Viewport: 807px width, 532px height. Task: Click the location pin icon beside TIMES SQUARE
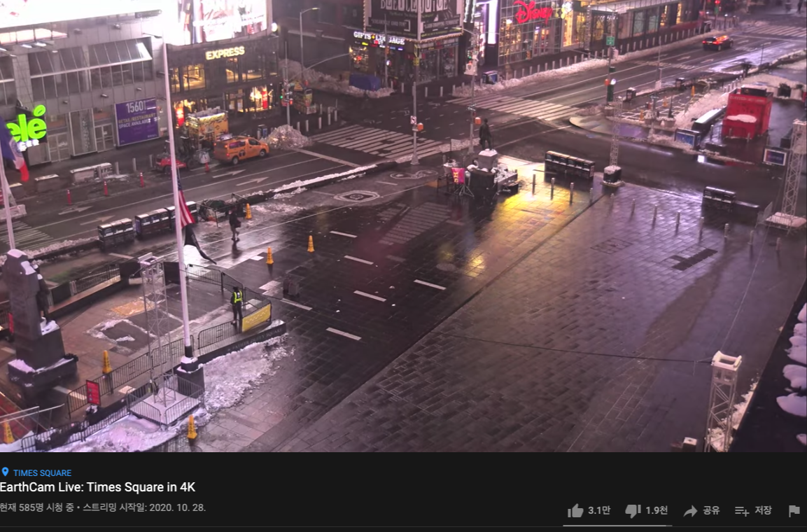[x=6, y=472]
